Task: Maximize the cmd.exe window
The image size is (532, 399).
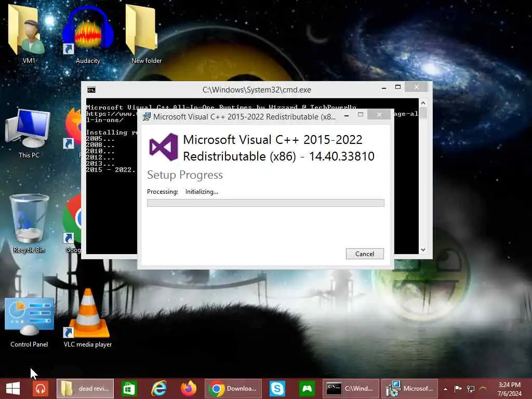Action: pos(398,87)
